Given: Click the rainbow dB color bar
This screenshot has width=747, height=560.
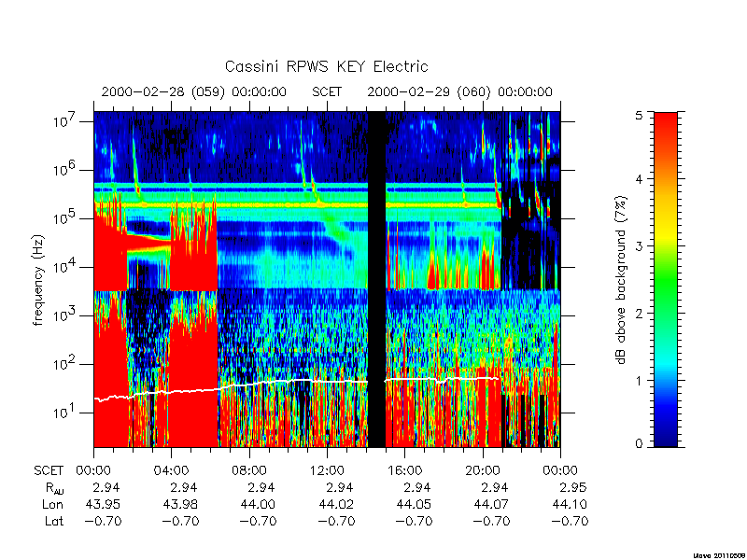Looking at the screenshot, I should pos(666,279).
